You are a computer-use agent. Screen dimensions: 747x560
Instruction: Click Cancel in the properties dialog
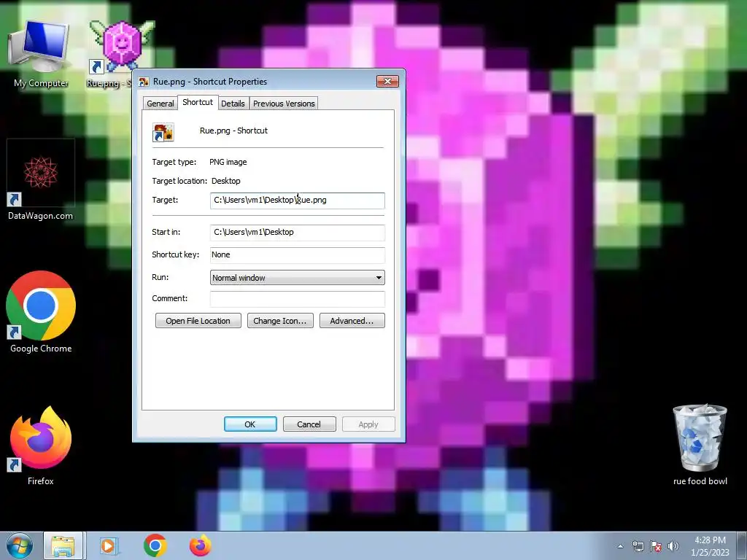(309, 424)
